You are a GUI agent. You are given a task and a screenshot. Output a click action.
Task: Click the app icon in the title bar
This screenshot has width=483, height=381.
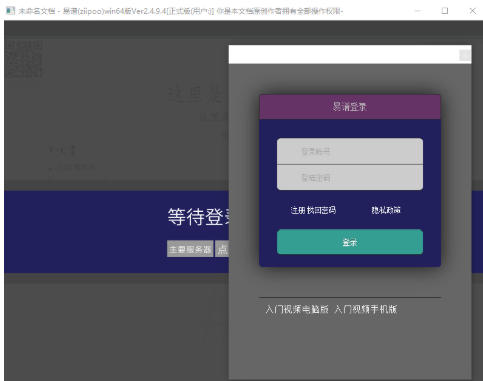click(x=10, y=10)
